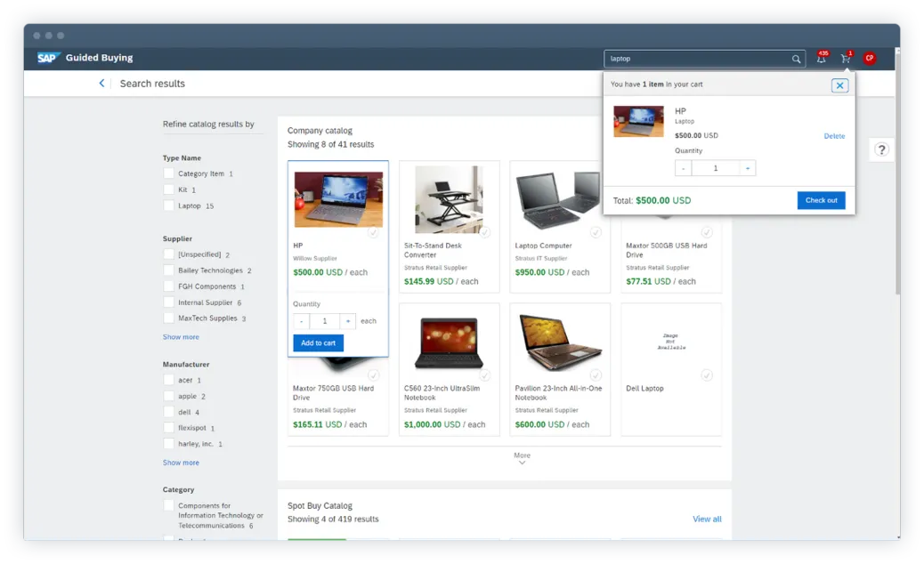Tick the dell manufacturer checkbox
The image size is (924, 564).
pyautogui.click(x=168, y=412)
